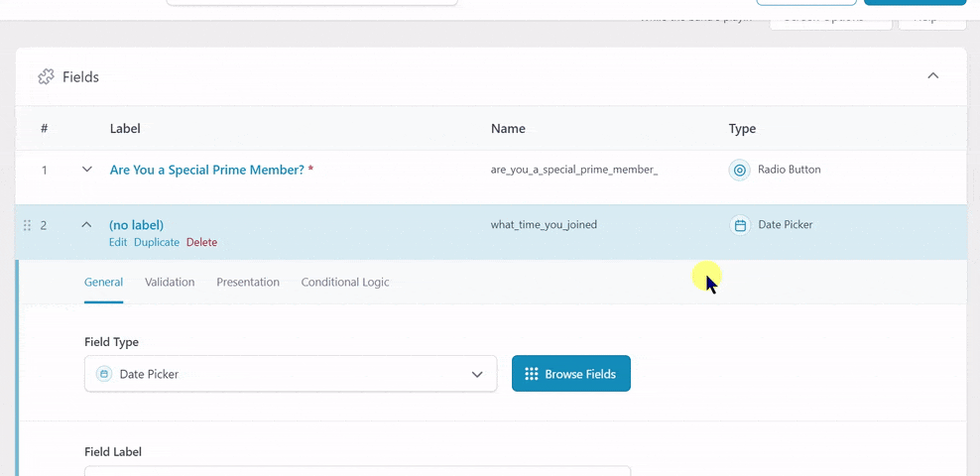Collapse the Fields panel with top-right chevron

[932, 76]
